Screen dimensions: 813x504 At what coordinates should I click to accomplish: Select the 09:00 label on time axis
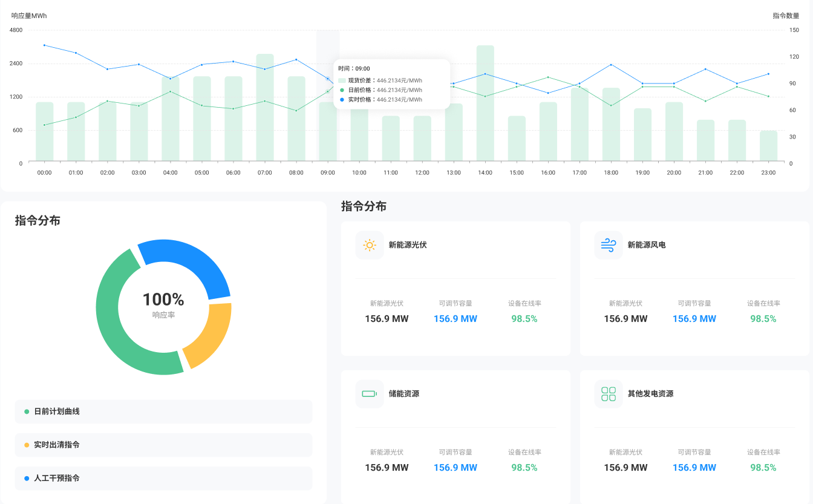(328, 172)
